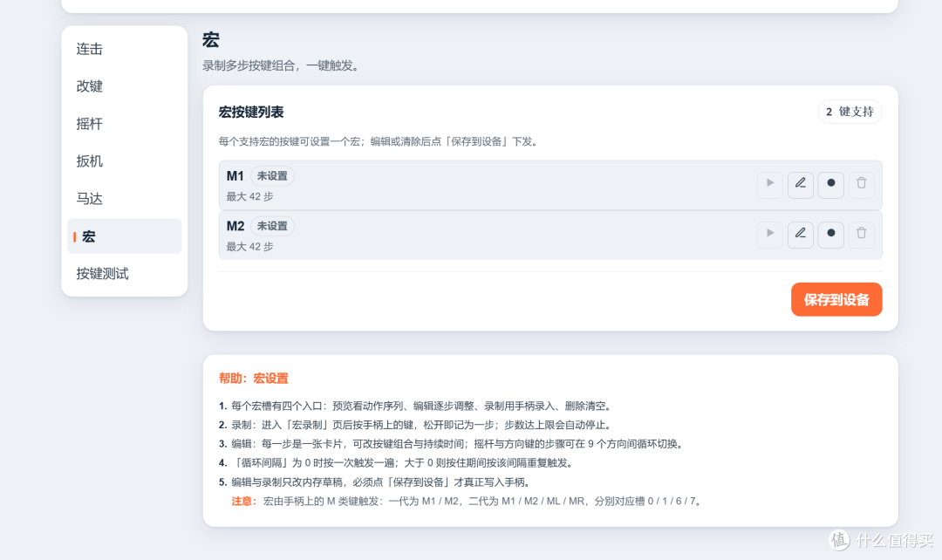Edit the M2 macro with pencil icon

coord(800,234)
